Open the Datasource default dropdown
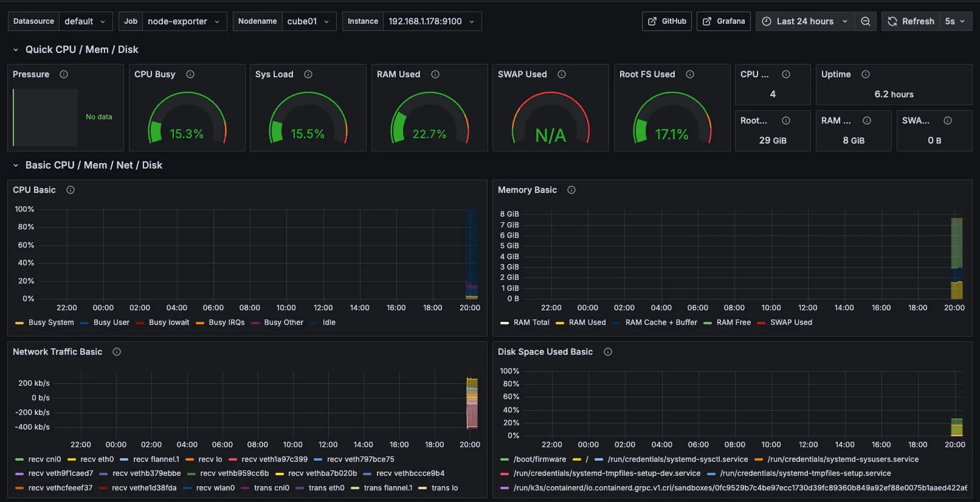This screenshot has width=980, height=502. pos(86,21)
